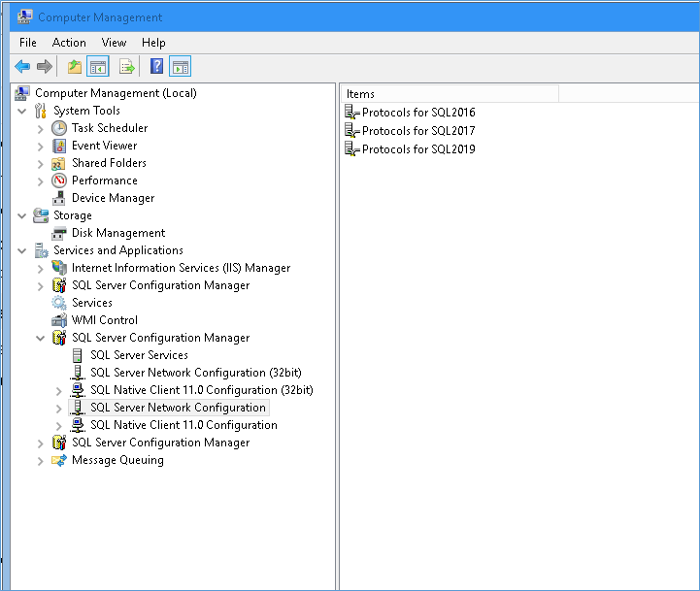Collapse the Storage node
700x591 pixels.
pyautogui.click(x=22, y=215)
